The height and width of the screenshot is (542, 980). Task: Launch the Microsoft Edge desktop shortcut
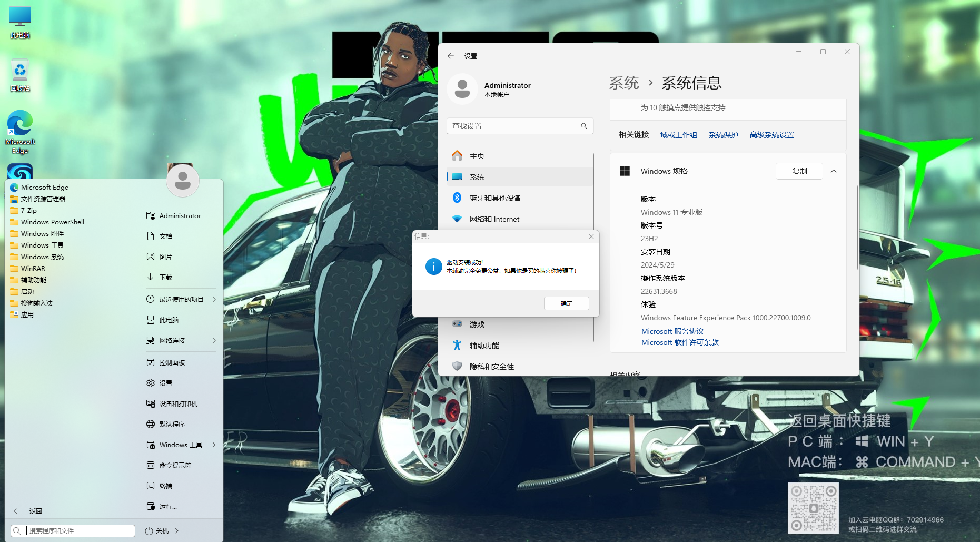coord(20,132)
